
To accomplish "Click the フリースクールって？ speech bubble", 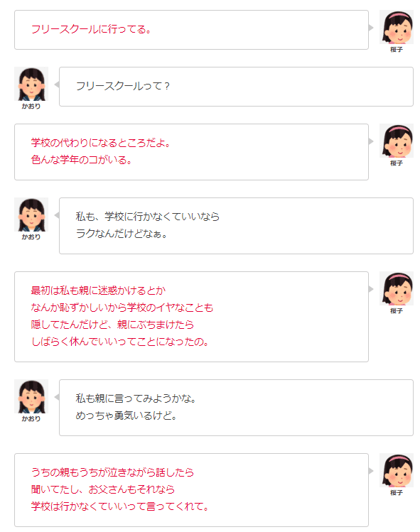I will (x=237, y=87).
